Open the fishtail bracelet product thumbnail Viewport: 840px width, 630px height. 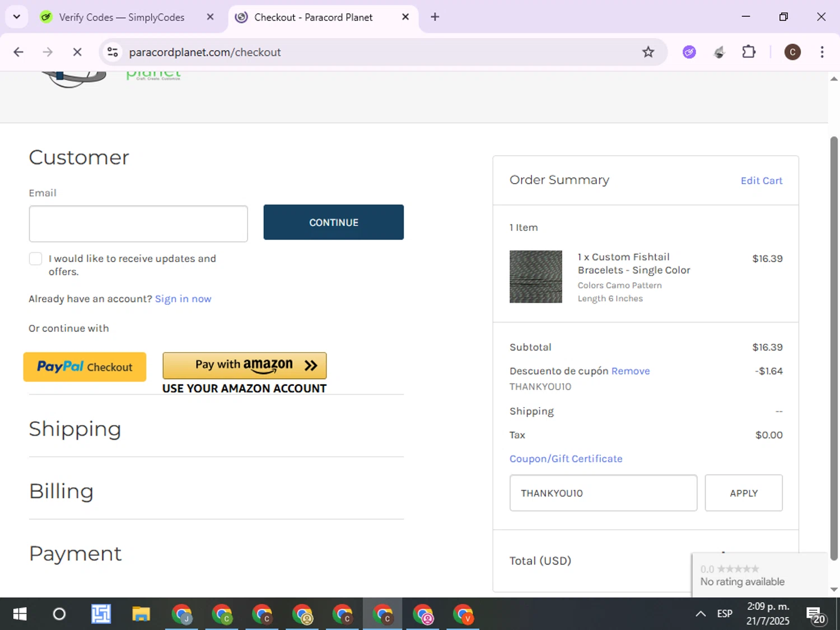[536, 277]
